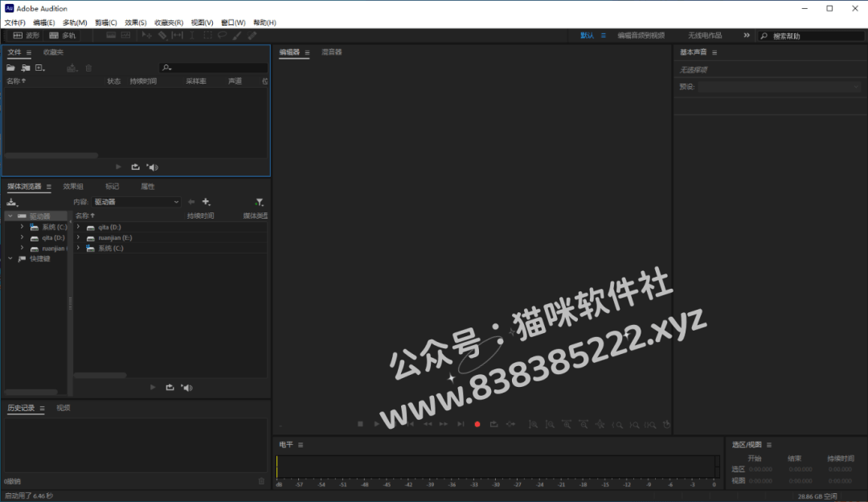Open the 多轨(M) menu

[75, 23]
